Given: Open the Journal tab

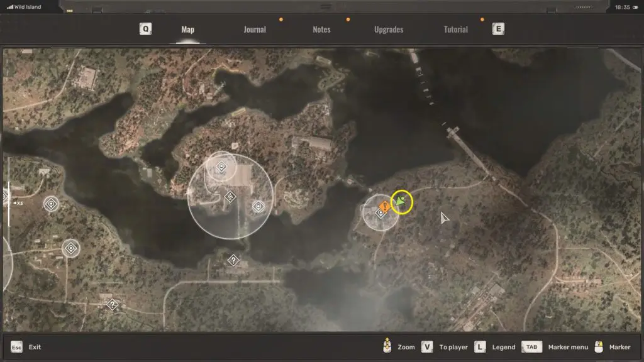Looking at the screenshot, I should pos(255,30).
